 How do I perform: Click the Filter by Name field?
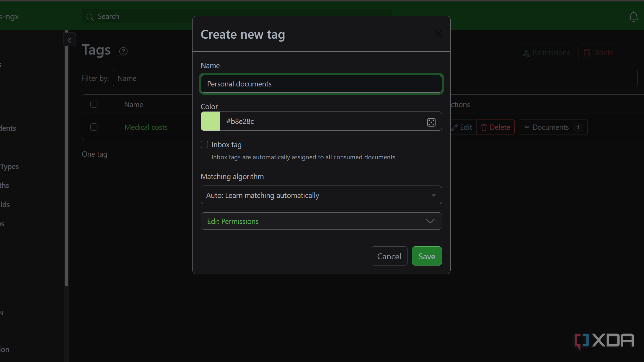152,78
